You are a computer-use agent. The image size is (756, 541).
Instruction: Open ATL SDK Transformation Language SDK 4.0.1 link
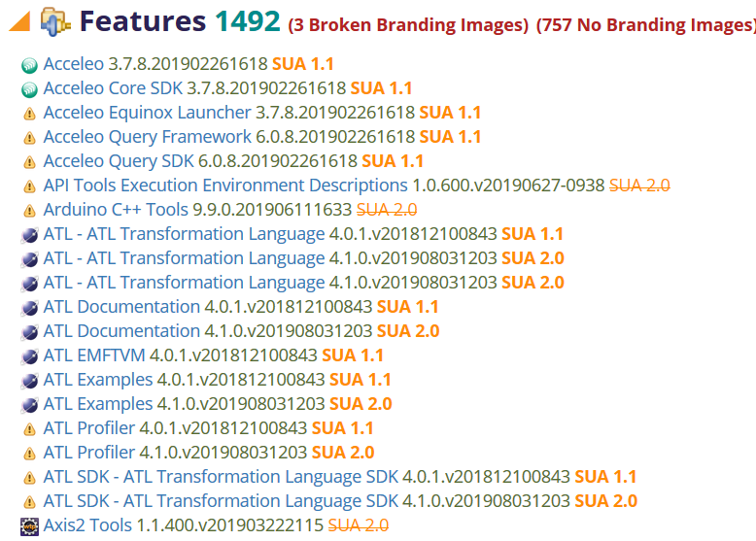[x=221, y=477]
